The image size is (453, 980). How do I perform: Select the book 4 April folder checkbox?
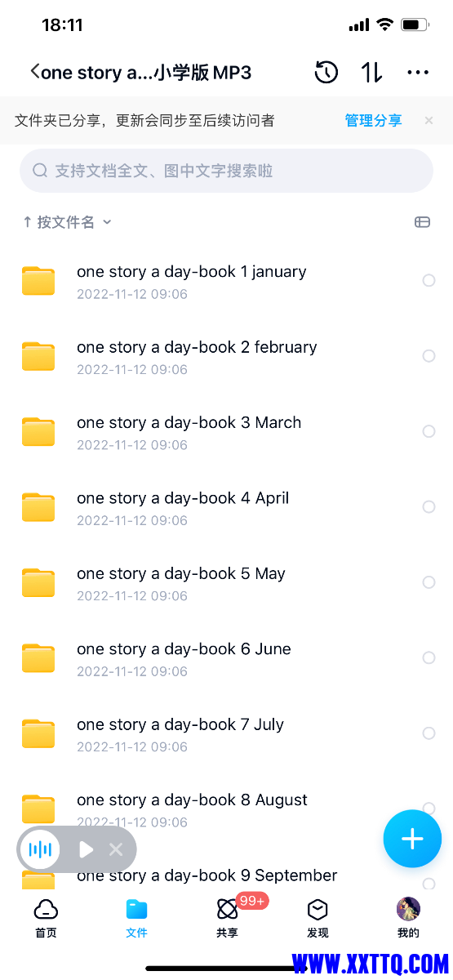click(x=429, y=507)
